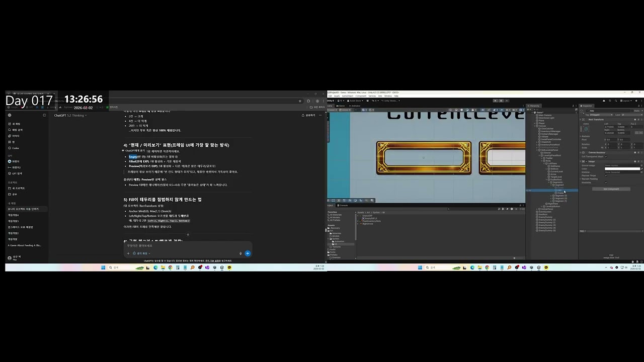
Task: Select RightArrow asset in Project window
Action: click(367, 224)
